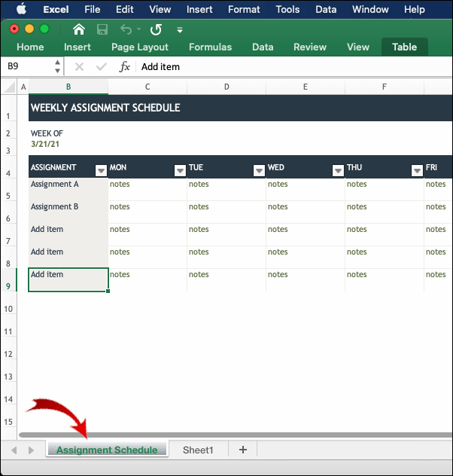This screenshot has width=453, height=476.
Task: Select the Table ribbon tab
Action: (405, 47)
